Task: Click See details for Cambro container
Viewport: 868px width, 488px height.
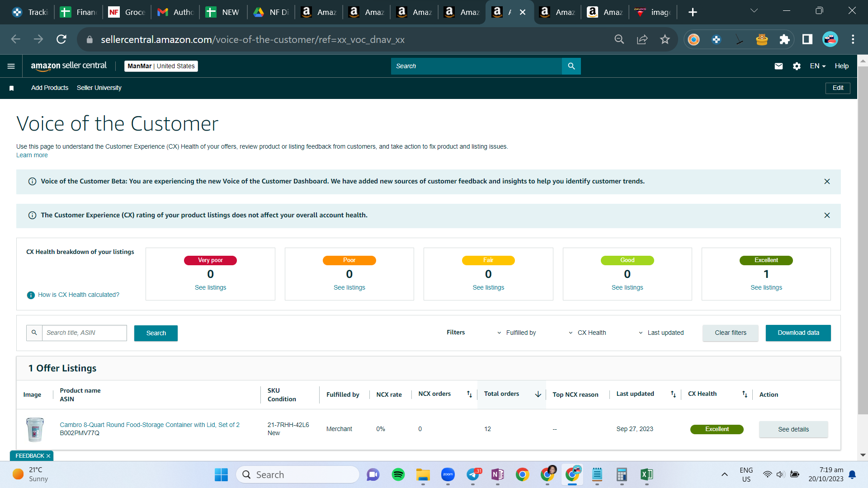Action: (x=793, y=429)
